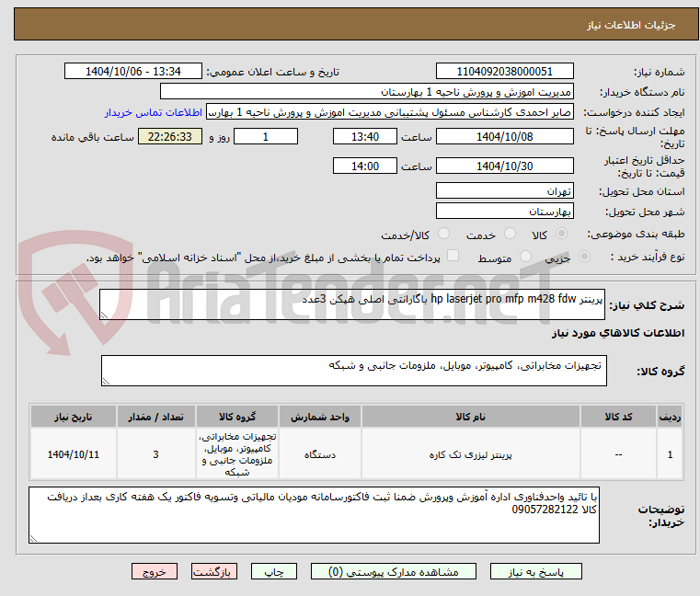Click the جزئیات اطلاعات نیاز page title

point(631,25)
